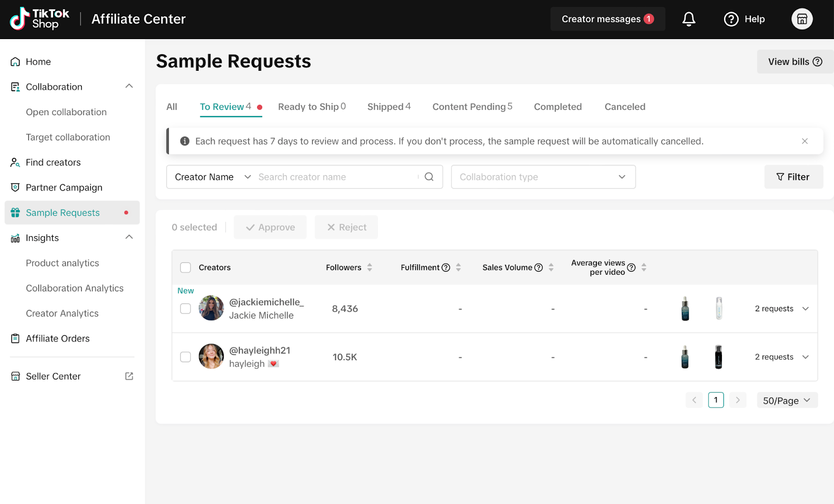
Task: Switch to the Shipped tab
Action: point(389,107)
